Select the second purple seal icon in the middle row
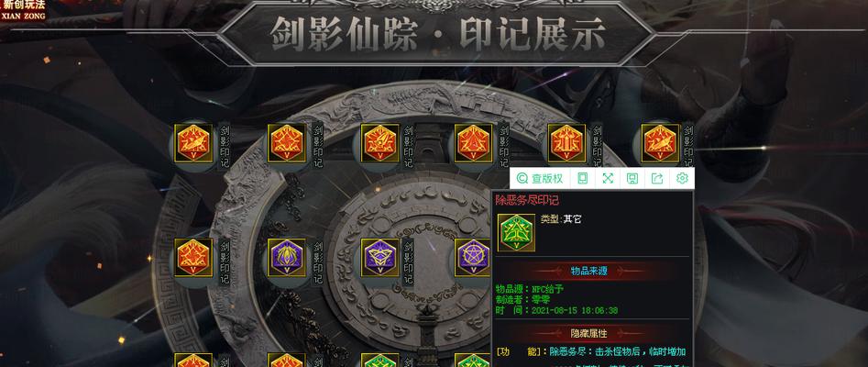 pyautogui.click(x=379, y=258)
